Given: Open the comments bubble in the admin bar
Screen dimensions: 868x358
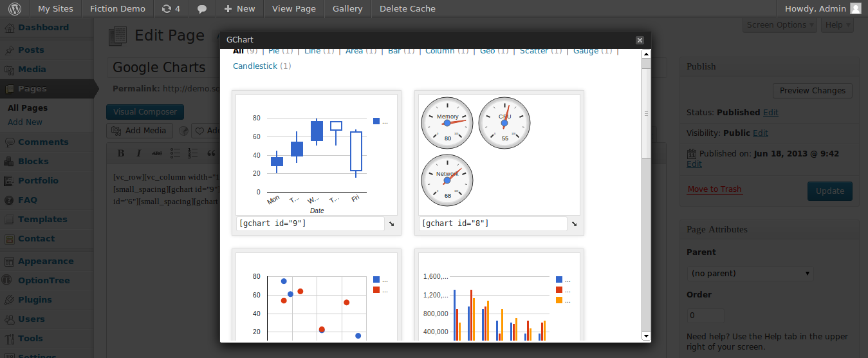Looking at the screenshot, I should tap(202, 8).
